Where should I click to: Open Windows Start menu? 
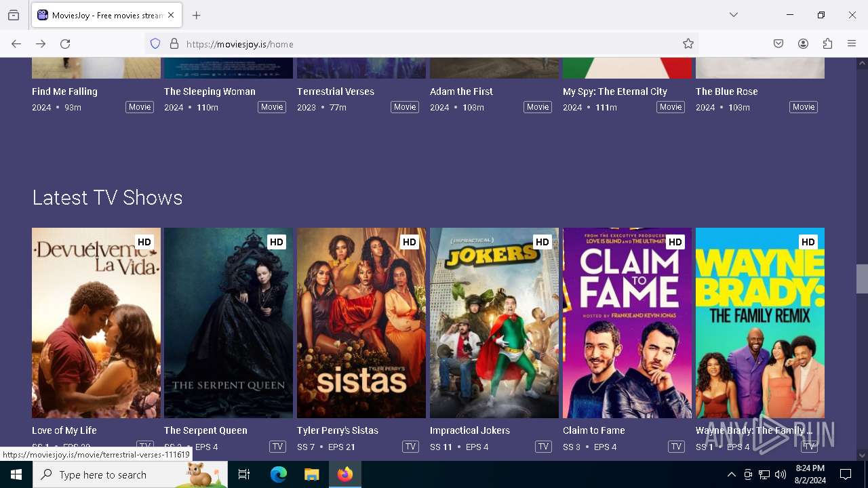point(16,474)
